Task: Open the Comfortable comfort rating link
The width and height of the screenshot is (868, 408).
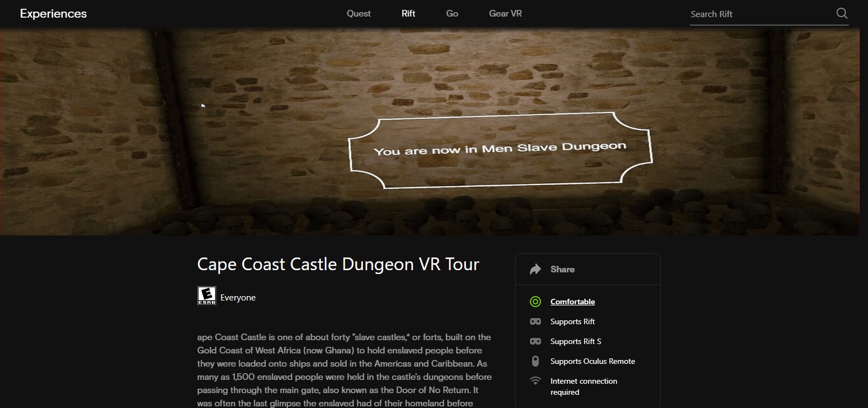Action: coord(572,302)
